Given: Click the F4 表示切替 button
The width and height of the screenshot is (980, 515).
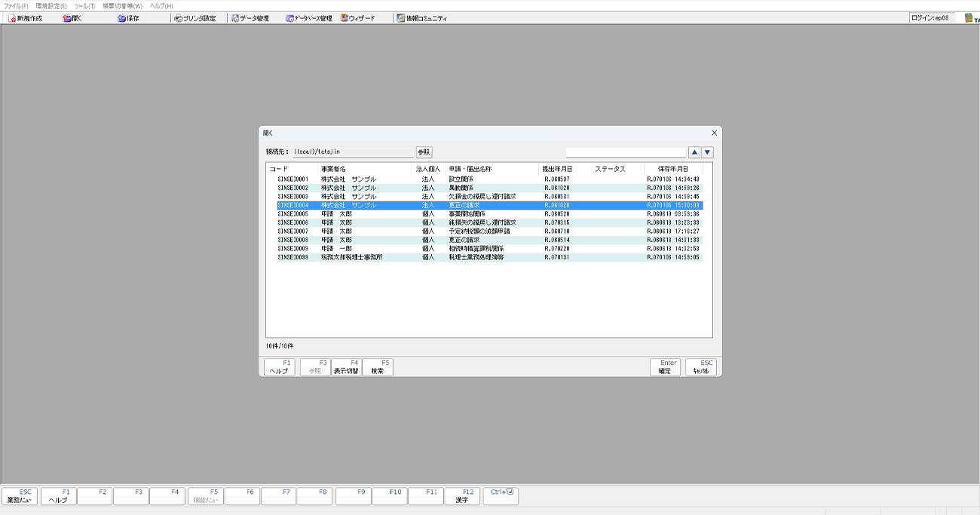Looking at the screenshot, I should click(346, 367).
